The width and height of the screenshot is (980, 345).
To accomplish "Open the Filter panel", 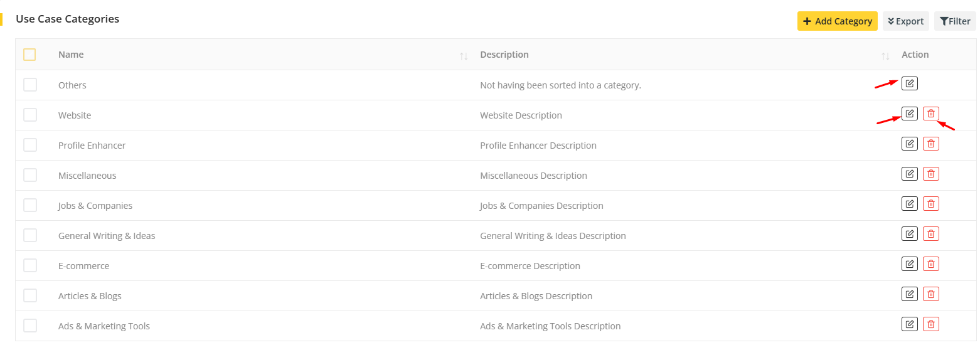I will 955,21.
